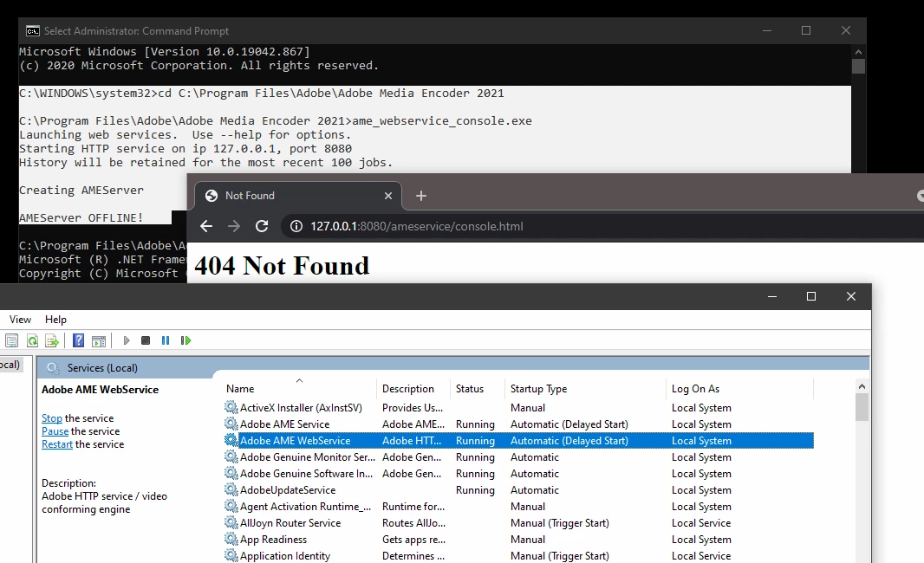Screen dimensions: 924x563
Task: Open the Help menu in Services
Action: [55, 320]
